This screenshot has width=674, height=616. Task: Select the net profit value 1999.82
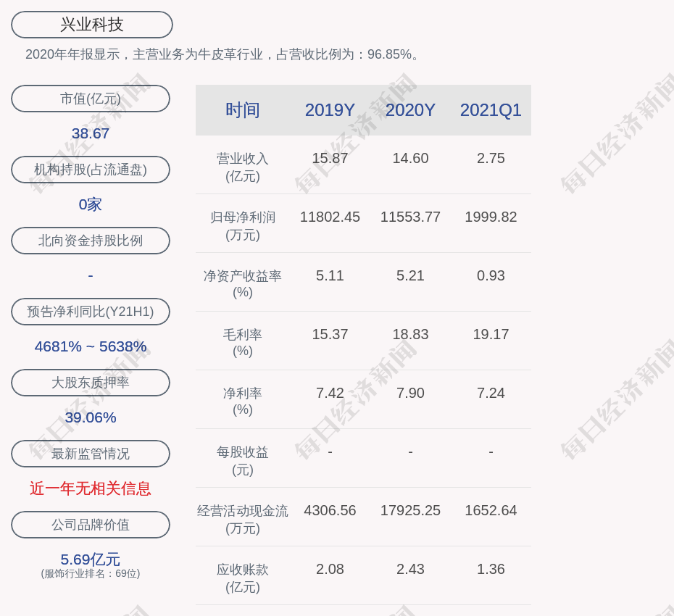(x=491, y=217)
